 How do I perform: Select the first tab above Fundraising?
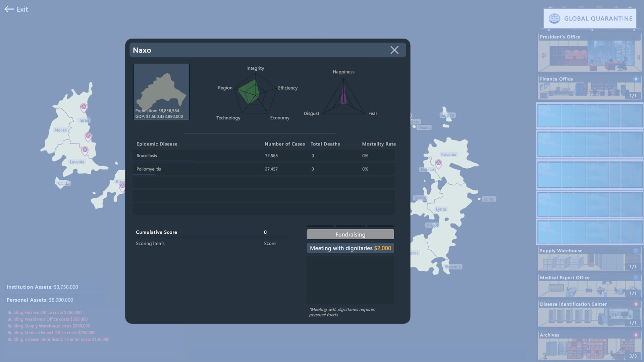pos(321,227)
